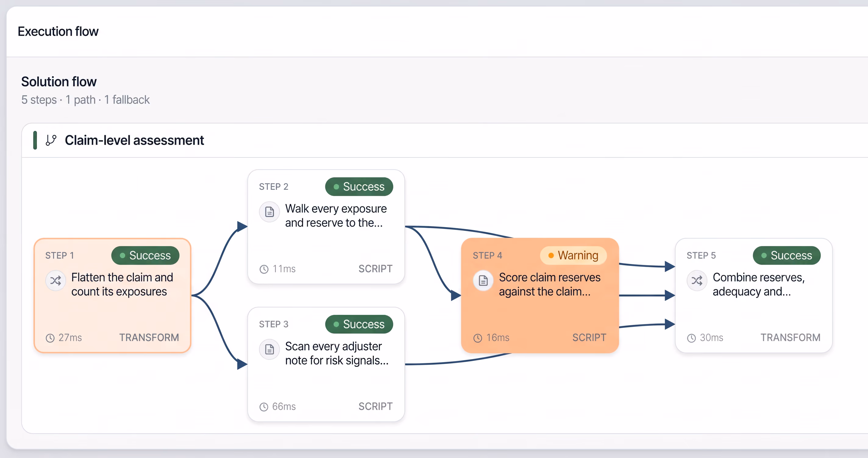
Task: Click the script document icon in Step 3
Action: 269,349
